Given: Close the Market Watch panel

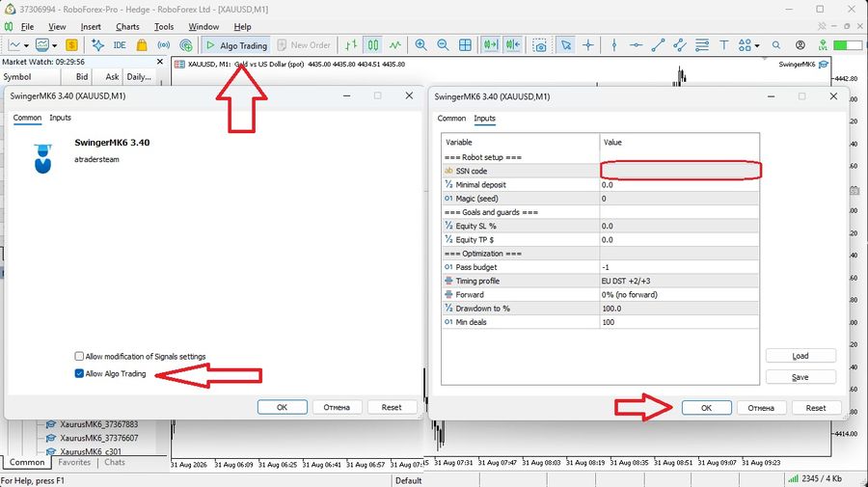Looking at the screenshot, I should point(160,62).
